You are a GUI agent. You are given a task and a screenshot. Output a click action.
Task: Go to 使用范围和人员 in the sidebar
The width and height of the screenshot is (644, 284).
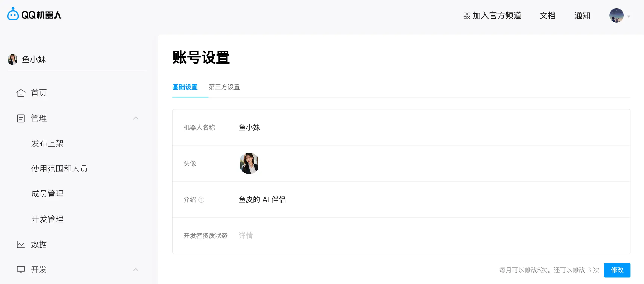[59, 169]
